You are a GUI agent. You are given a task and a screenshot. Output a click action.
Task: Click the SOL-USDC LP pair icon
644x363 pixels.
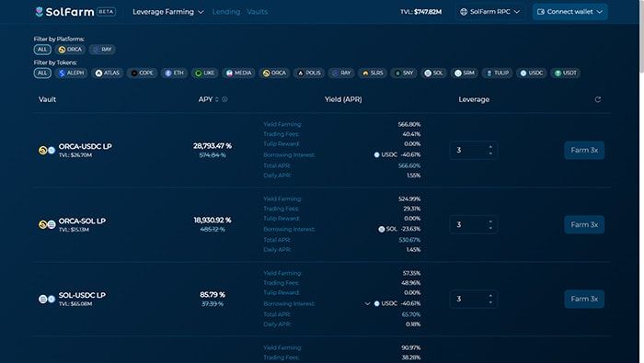47,299
